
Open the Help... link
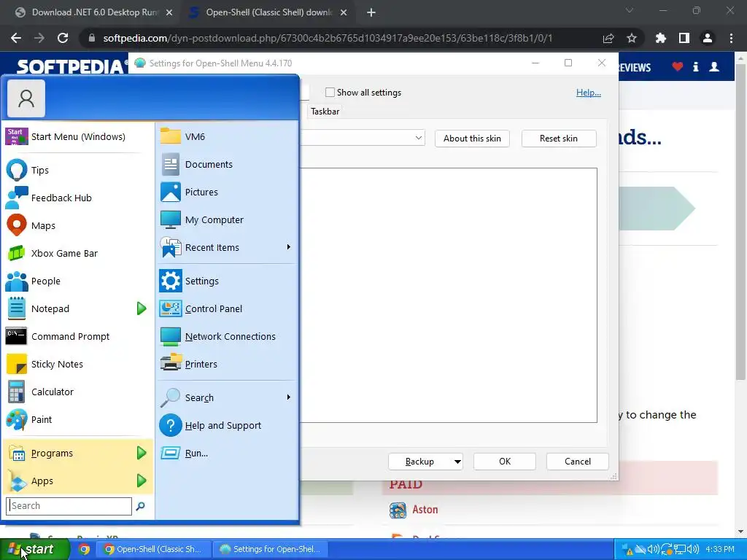(589, 93)
